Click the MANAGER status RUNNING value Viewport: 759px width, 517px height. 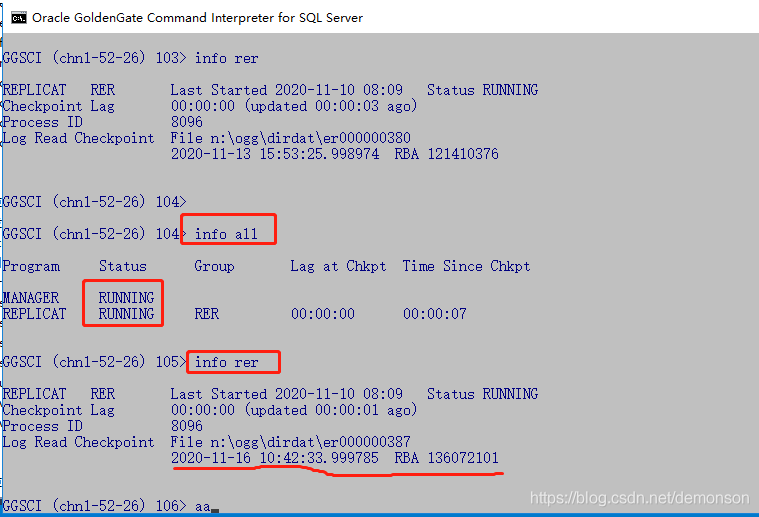126,298
